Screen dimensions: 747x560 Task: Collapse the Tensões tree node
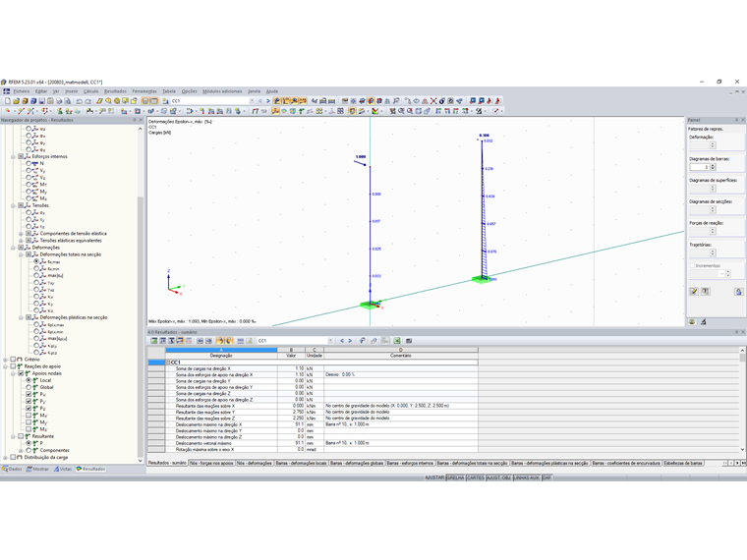(x=14, y=205)
